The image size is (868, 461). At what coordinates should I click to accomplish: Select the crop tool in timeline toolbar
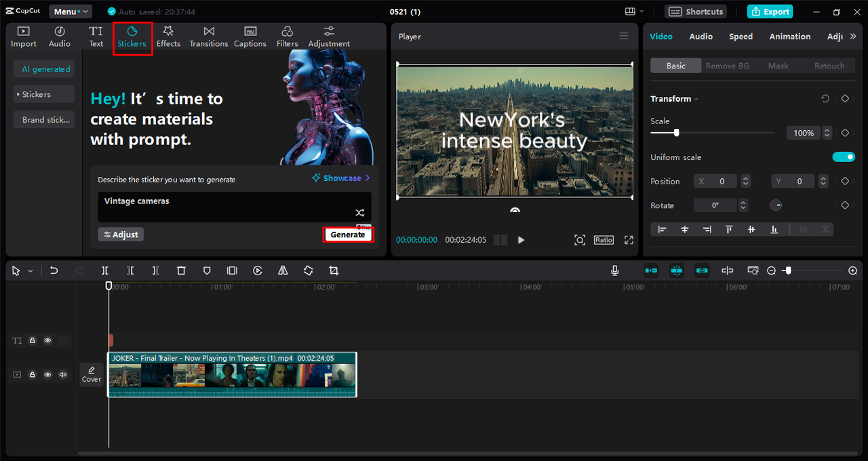point(334,270)
